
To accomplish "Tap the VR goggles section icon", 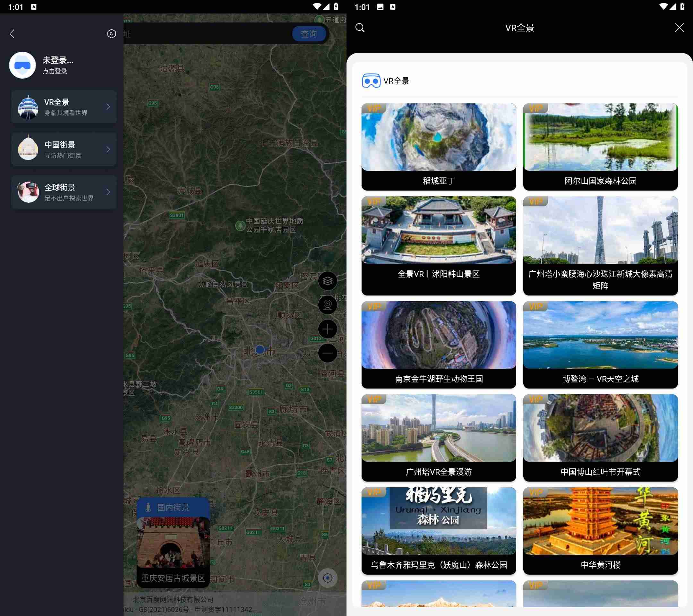I will (371, 81).
